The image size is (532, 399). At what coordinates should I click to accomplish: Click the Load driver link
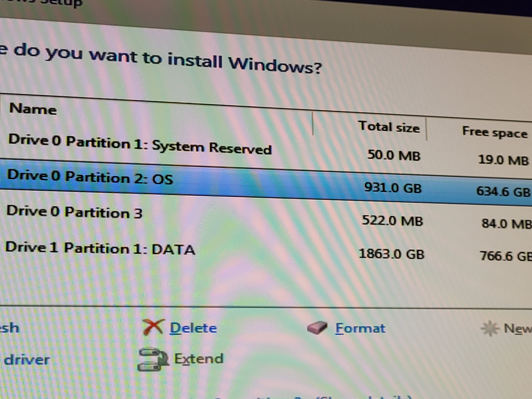pyautogui.click(x=27, y=360)
